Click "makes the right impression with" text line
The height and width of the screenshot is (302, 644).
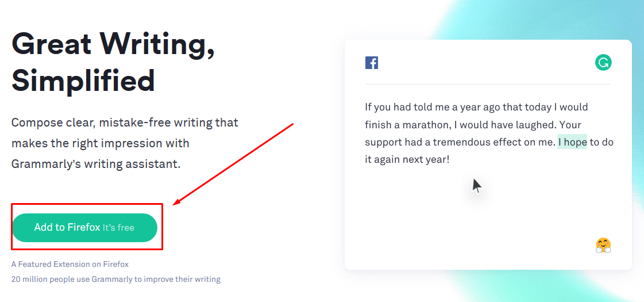100,143
